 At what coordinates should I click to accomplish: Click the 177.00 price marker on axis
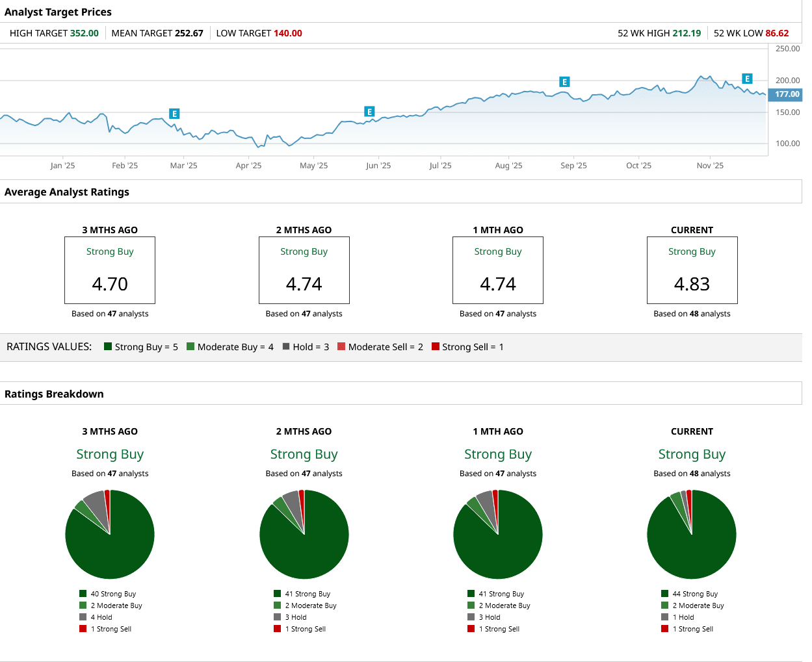click(x=785, y=94)
